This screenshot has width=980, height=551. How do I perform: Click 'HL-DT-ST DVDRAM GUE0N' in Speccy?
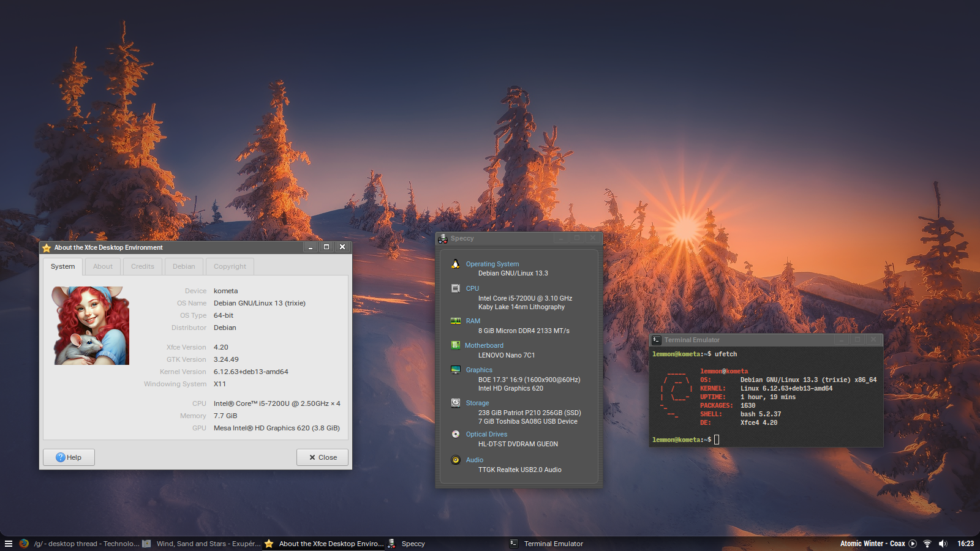click(518, 444)
